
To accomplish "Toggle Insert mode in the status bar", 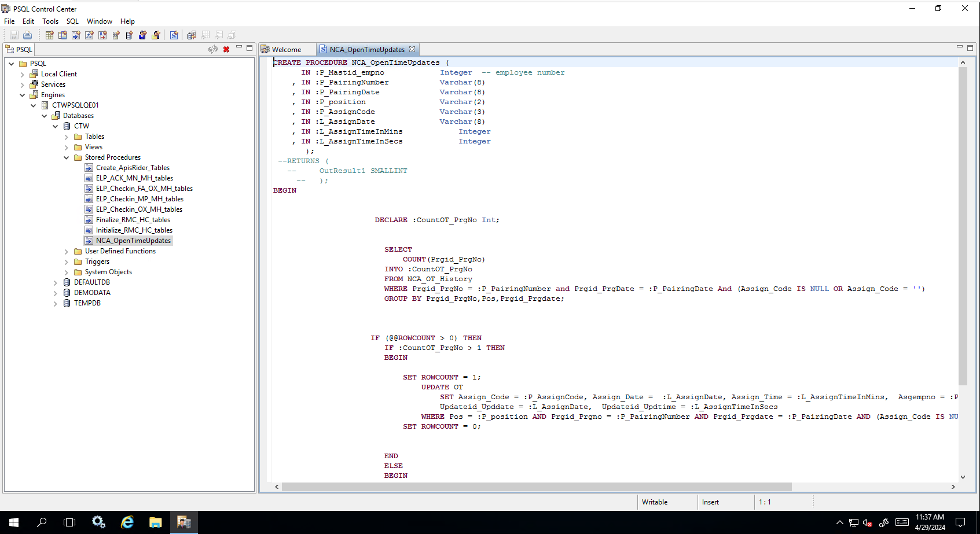I will coord(710,502).
